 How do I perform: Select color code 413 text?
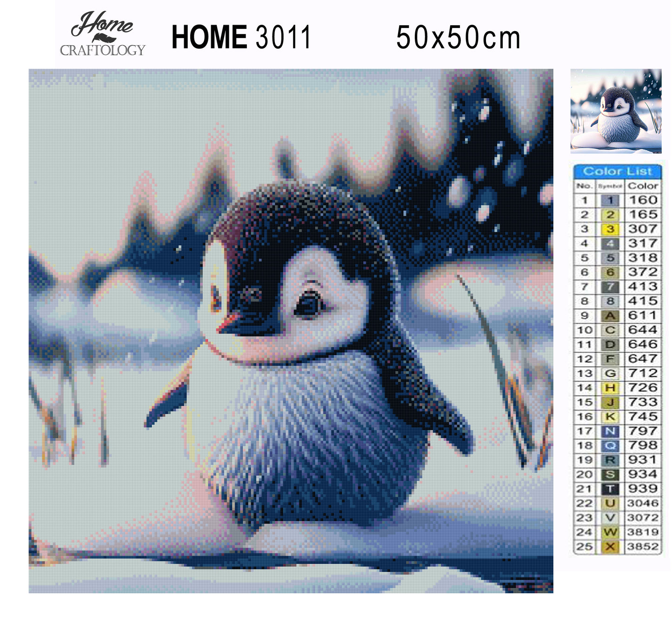pos(643,286)
